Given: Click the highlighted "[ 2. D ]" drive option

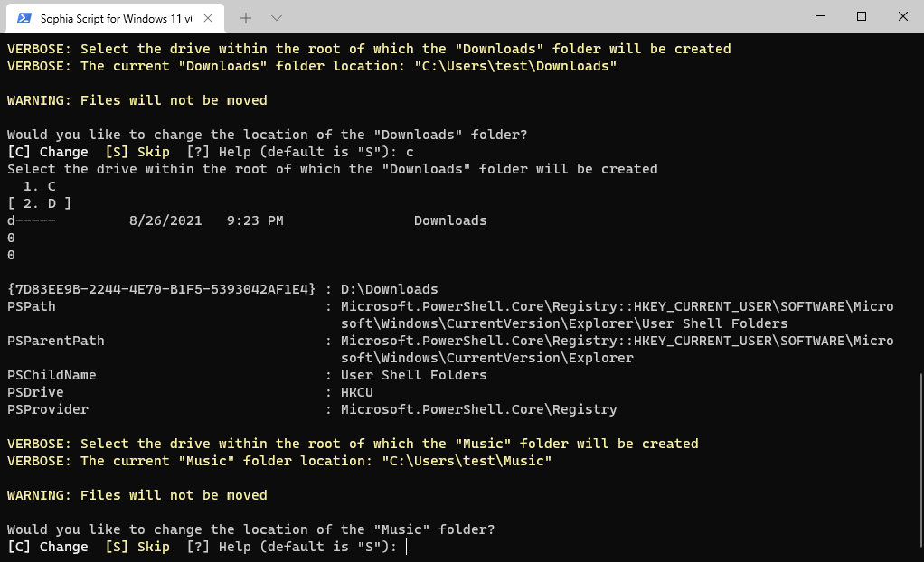Looking at the screenshot, I should (x=40, y=203).
